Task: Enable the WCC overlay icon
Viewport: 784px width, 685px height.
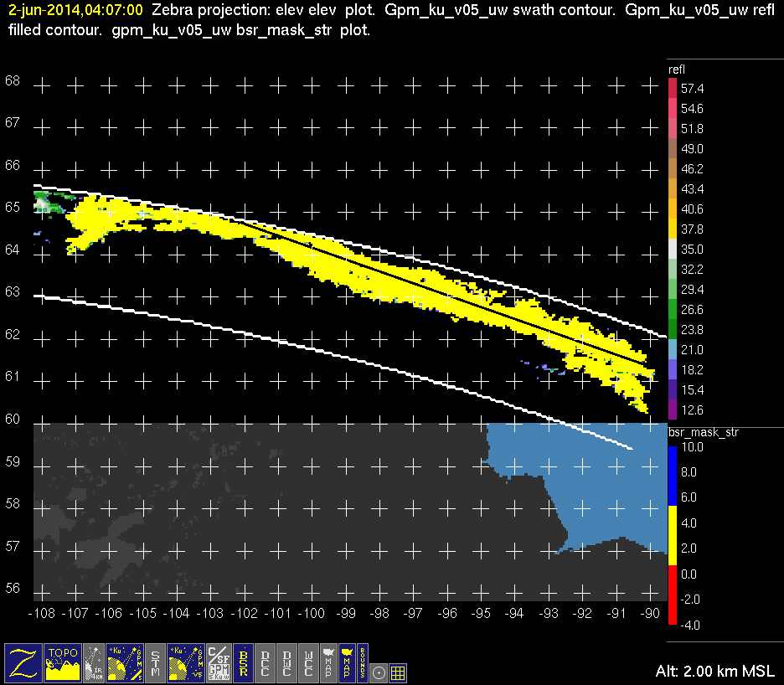Action: coord(308,662)
